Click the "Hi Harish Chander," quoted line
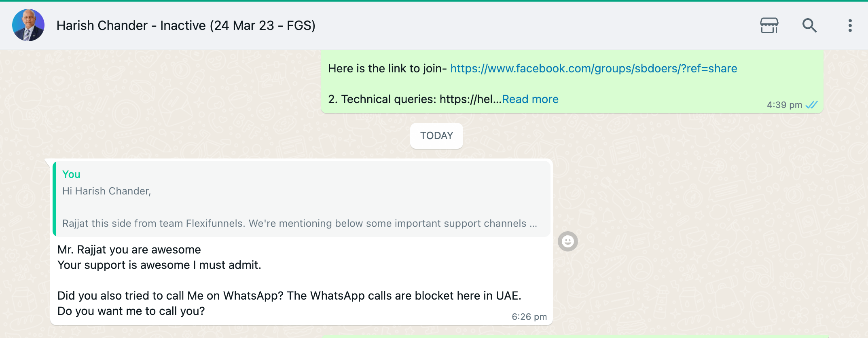 point(106,191)
